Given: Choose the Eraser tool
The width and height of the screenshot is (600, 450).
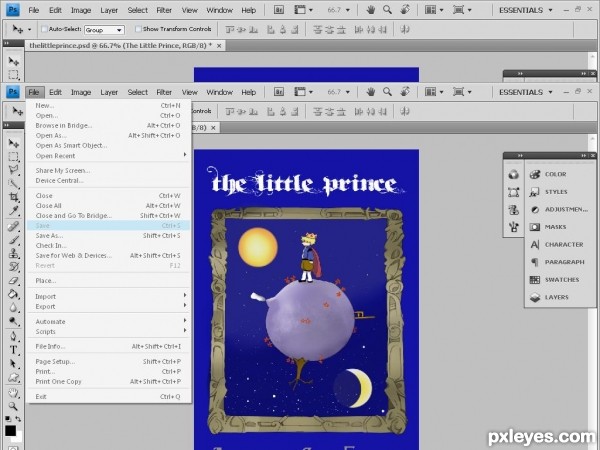Looking at the screenshot, I should click(13, 280).
